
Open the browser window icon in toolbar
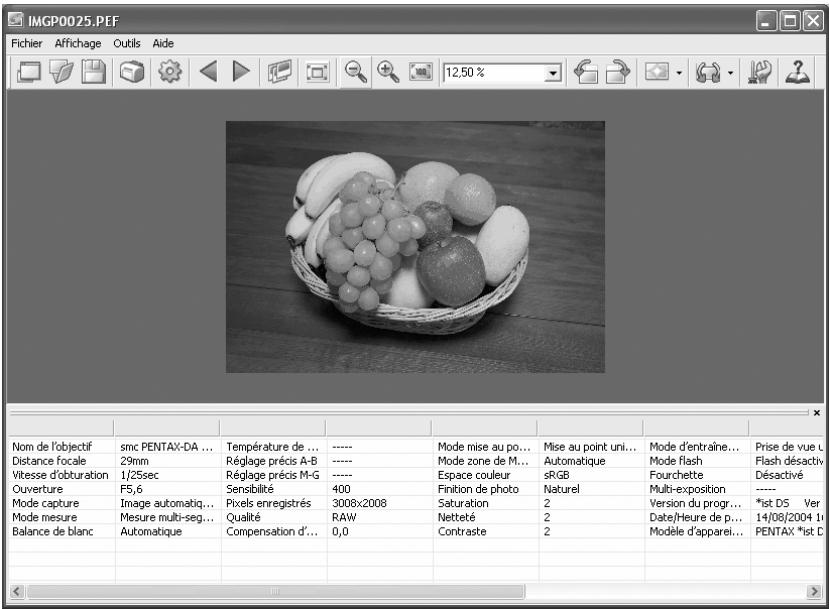click(29, 71)
